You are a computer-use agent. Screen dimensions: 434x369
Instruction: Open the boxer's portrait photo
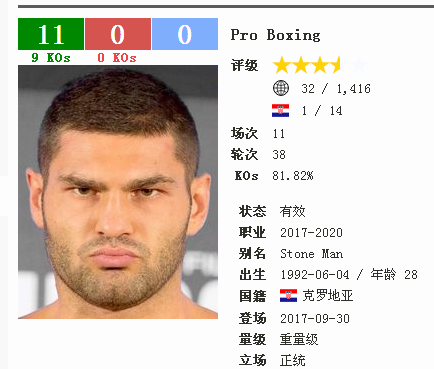click(x=118, y=192)
